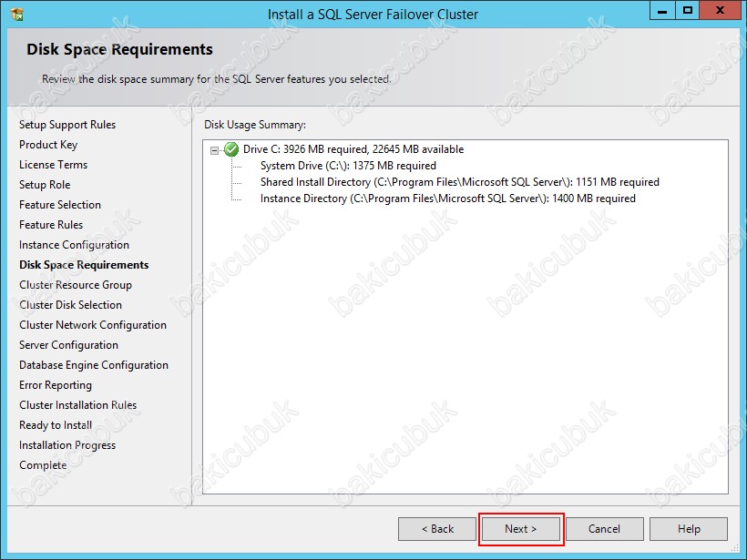Select Instance Directory 1400 MB row

[448, 199]
